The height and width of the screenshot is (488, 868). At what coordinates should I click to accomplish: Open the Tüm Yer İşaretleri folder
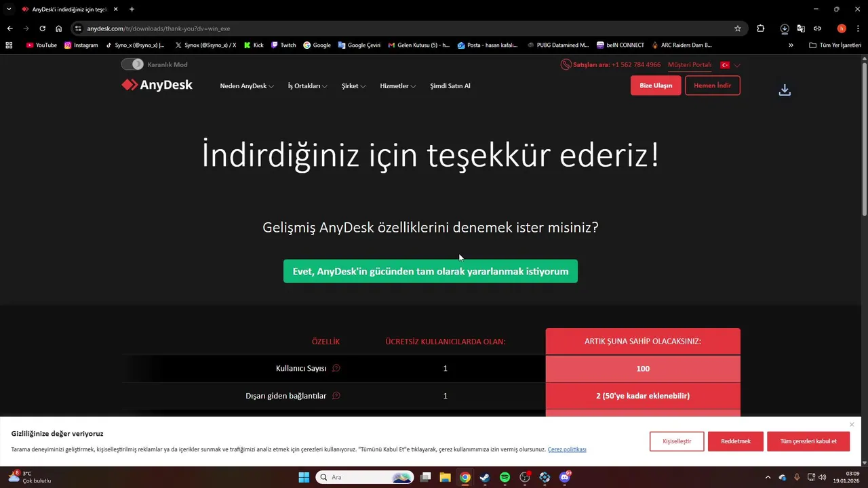pyautogui.click(x=835, y=45)
